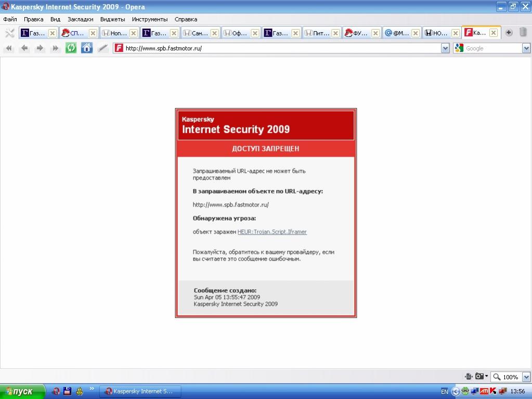Expand hidden tray icons arrow
The image size is (532, 399).
pyautogui.click(x=456, y=392)
